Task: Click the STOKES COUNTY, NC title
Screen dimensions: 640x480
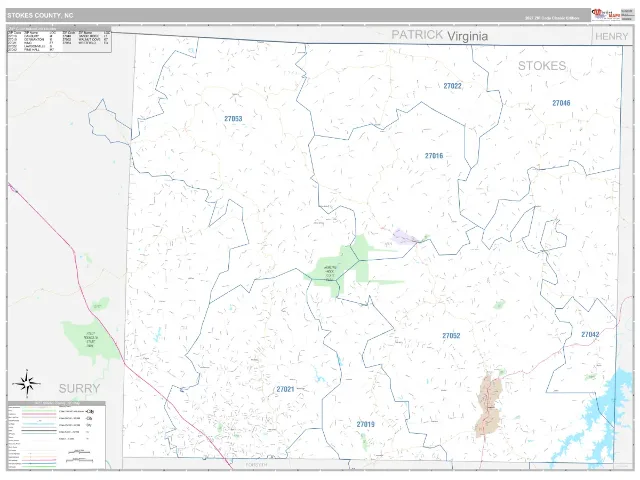Action: 40,16
